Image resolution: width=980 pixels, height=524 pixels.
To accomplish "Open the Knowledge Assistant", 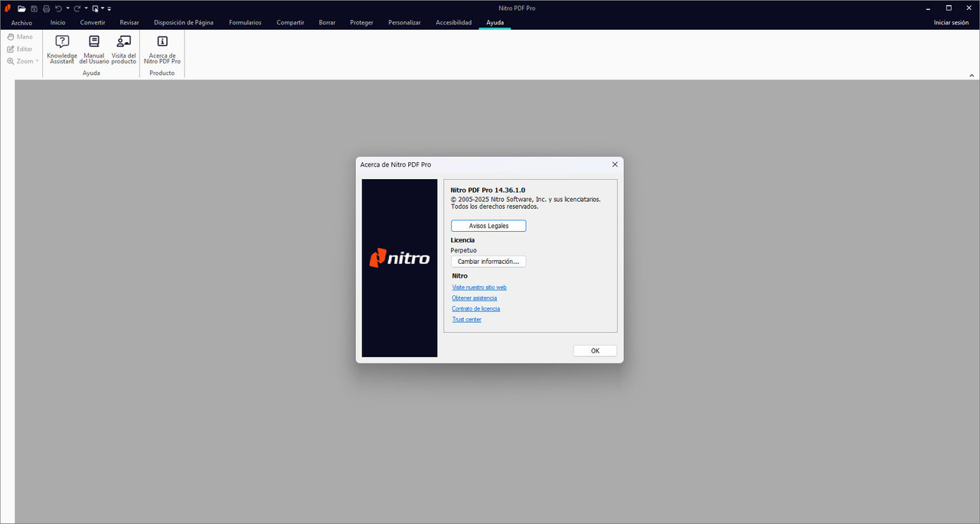I will (x=62, y=50).
